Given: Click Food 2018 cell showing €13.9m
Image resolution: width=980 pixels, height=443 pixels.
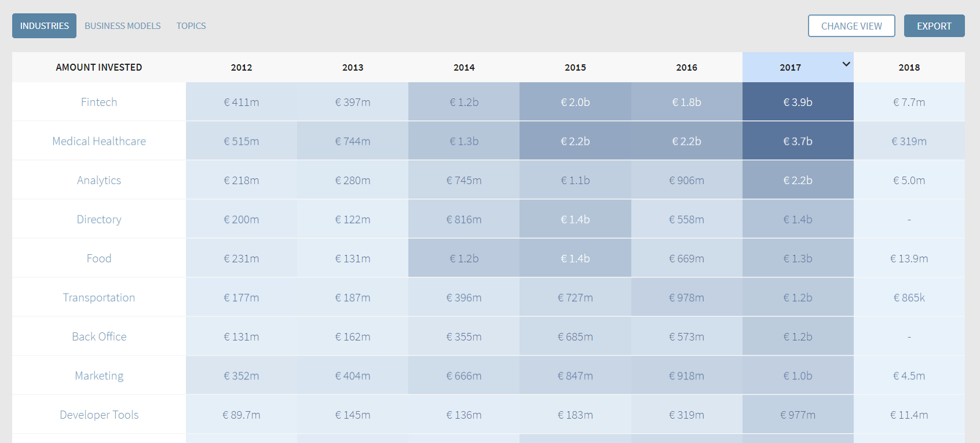Looking at the screenshot, I should coord(909,259).
